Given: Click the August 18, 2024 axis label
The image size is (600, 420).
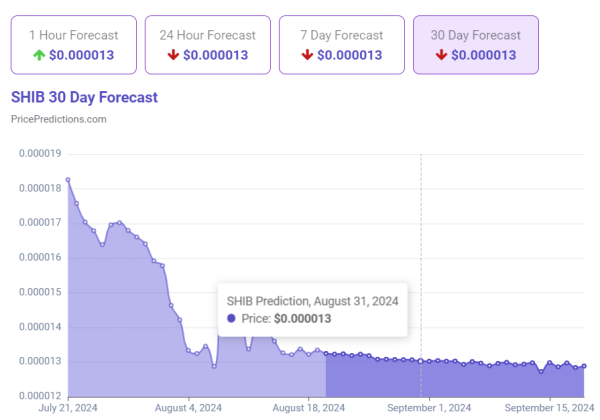Looking at the screenshot, I should pos(308,408).
